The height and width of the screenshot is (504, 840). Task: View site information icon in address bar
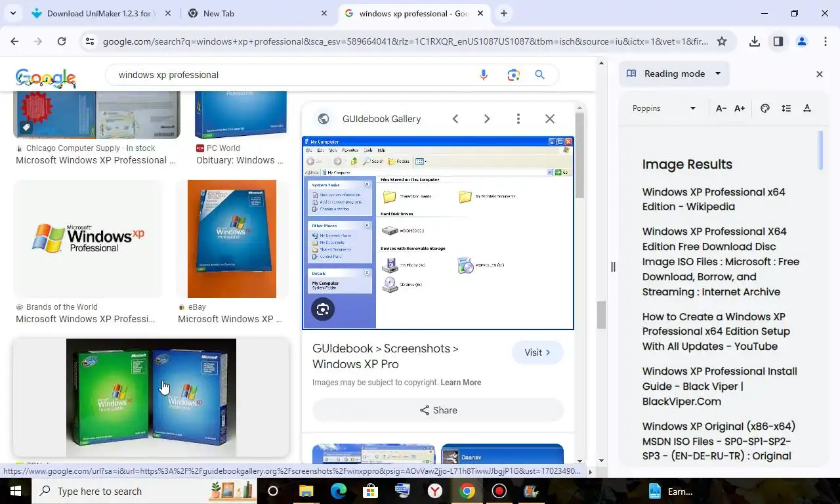pos(90,41)
